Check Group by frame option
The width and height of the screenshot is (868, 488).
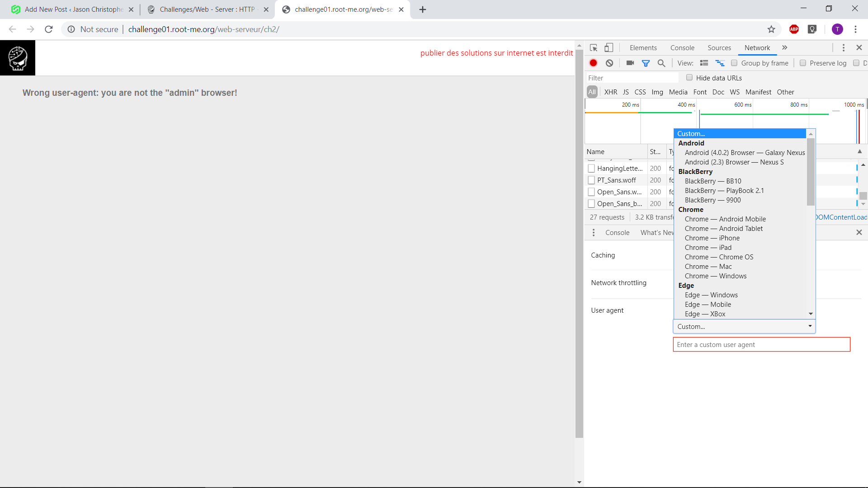tap(734, 63)
